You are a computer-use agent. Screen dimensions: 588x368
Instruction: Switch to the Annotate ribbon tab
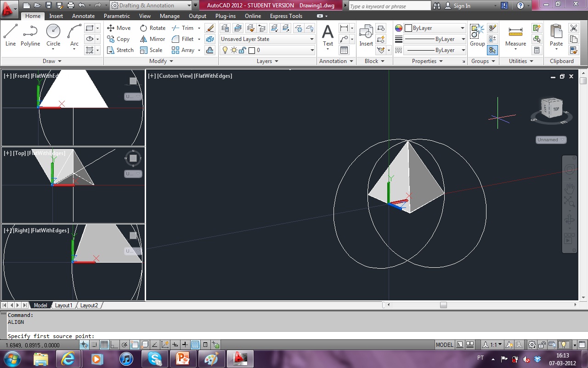pos(83,16)
